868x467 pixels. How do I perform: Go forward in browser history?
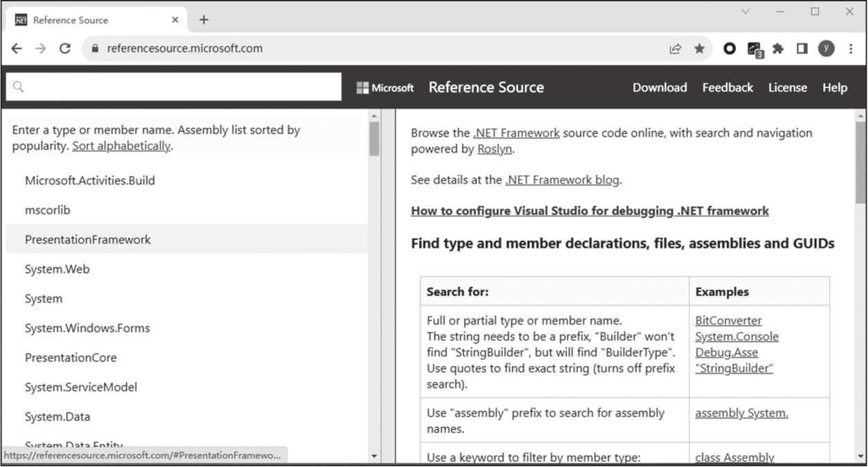(41, 48)
